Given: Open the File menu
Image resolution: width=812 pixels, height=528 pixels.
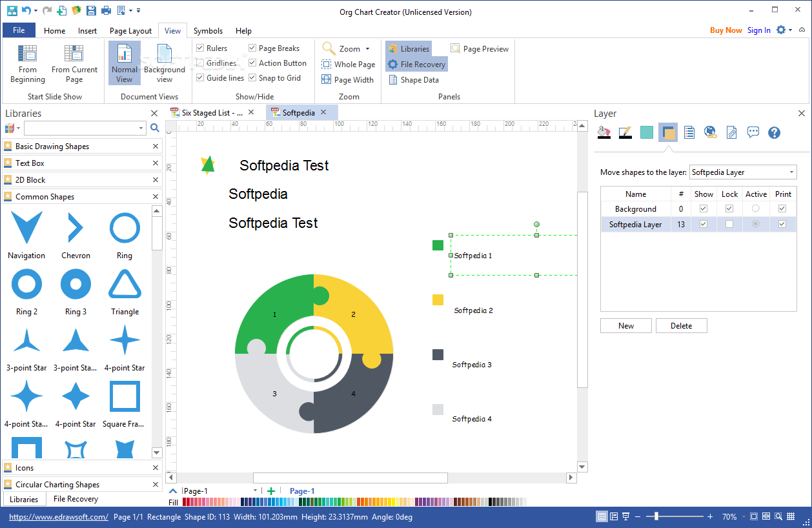Looking at the screenshot, I should tap(19, 30).
